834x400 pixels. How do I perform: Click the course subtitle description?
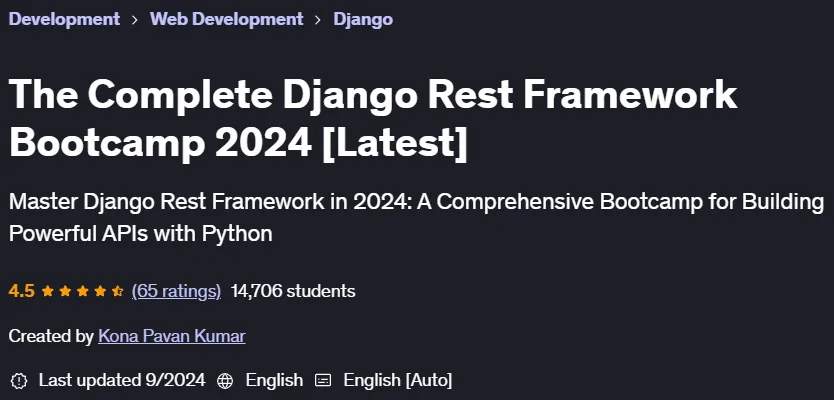tap(416, 218)
